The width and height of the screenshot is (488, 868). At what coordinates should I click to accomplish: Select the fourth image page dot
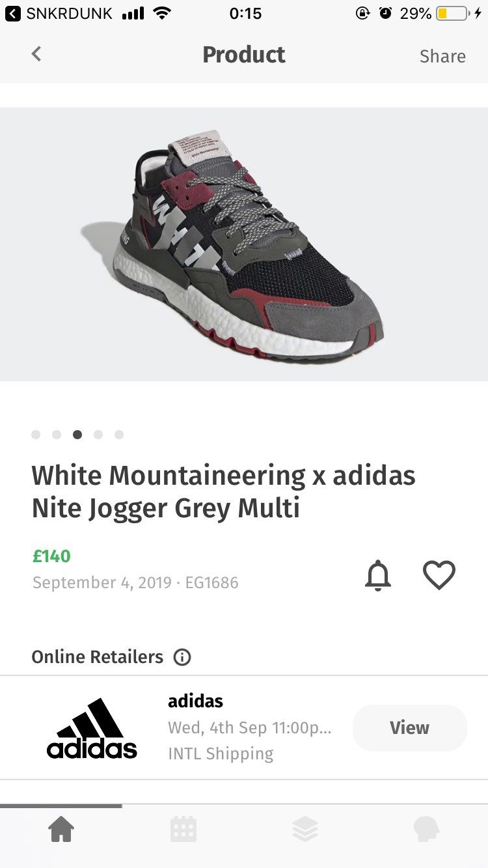pyautogui.click(x=98, y=435)
